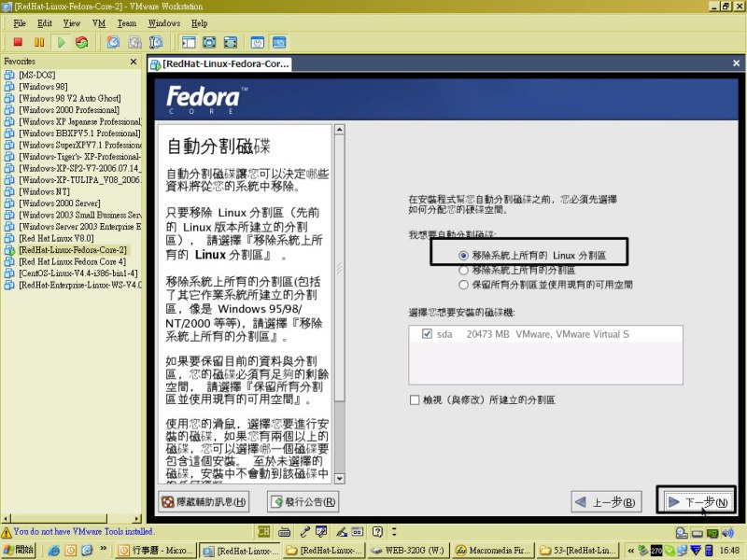
Task: Click the Full Screen toolbar icon
Action: coord(209,42)
